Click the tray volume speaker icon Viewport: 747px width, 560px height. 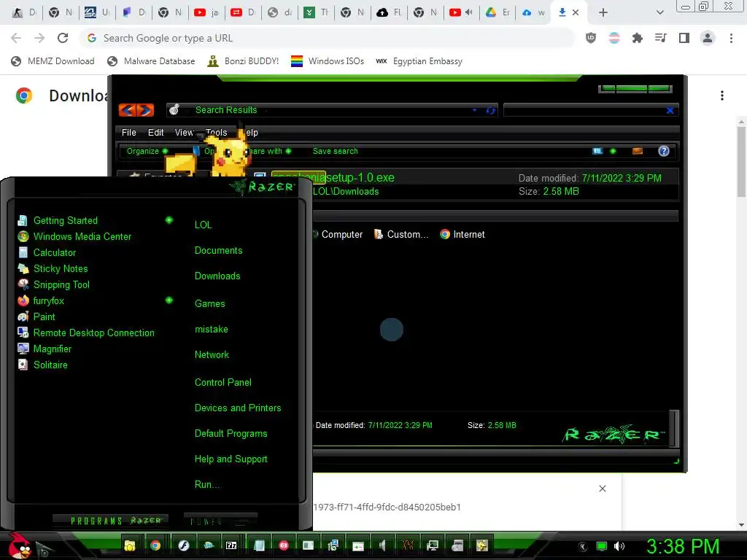pyautogui.click(x=619, y=546)
